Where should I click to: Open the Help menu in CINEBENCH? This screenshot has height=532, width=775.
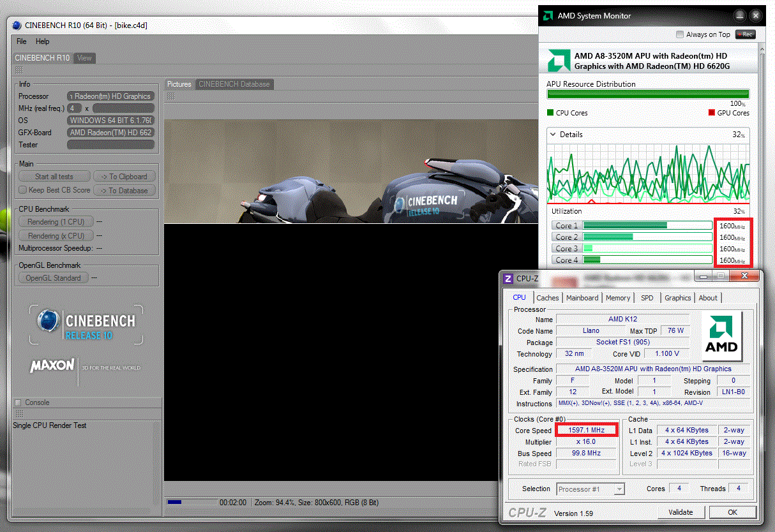click(42, 41)
